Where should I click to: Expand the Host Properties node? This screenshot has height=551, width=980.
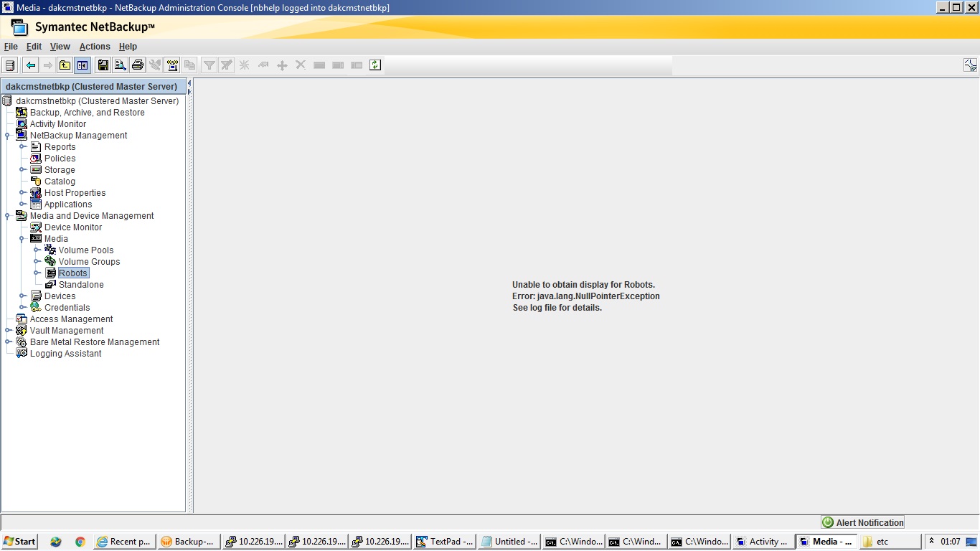(22, 193)
